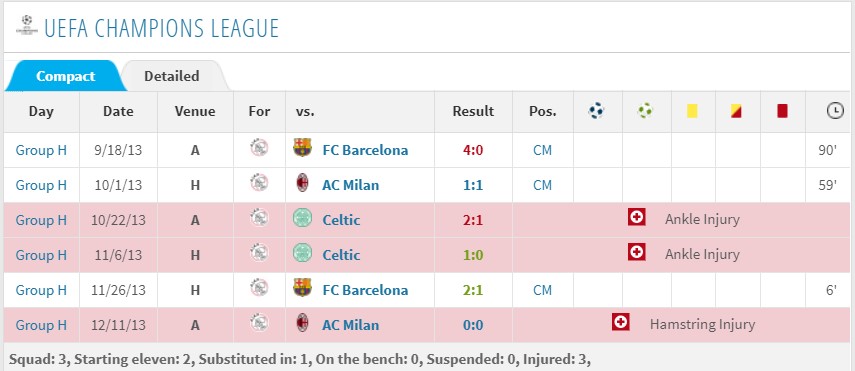Screen dimensions: 855x371
Task: Click hamstring injury red cross icon
Action: 621,322
